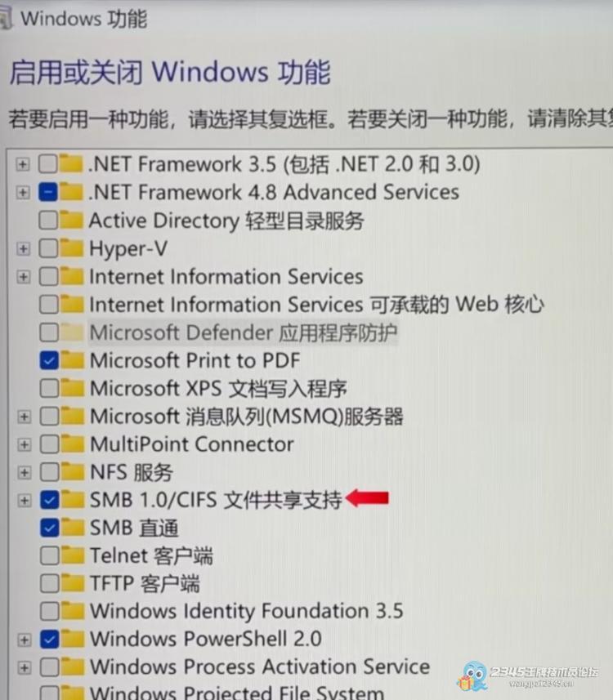Uncheck SMB 1.0/CIFS 文件共享支持
This screenshot has width=613, height=700.
coord(49,500)
